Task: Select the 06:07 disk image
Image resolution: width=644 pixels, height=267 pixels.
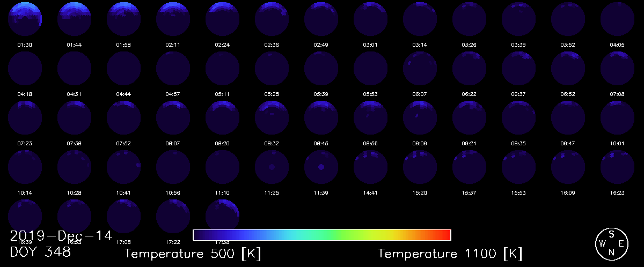Action: (420, 69)
